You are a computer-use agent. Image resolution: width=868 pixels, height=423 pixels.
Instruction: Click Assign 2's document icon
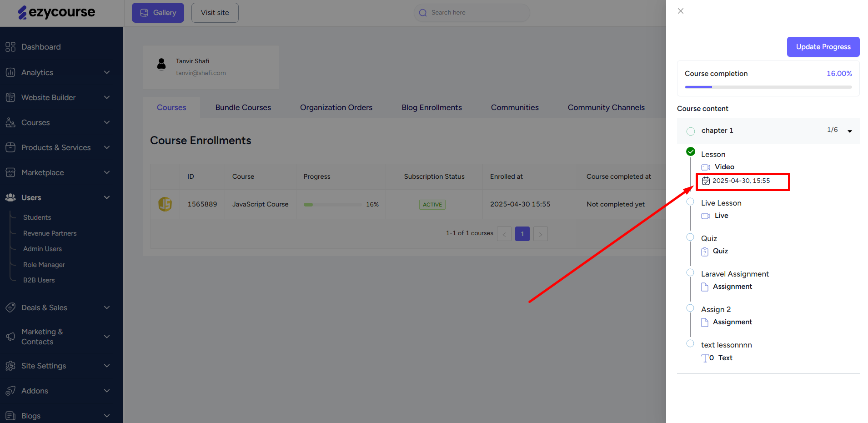tap(705, 322)
